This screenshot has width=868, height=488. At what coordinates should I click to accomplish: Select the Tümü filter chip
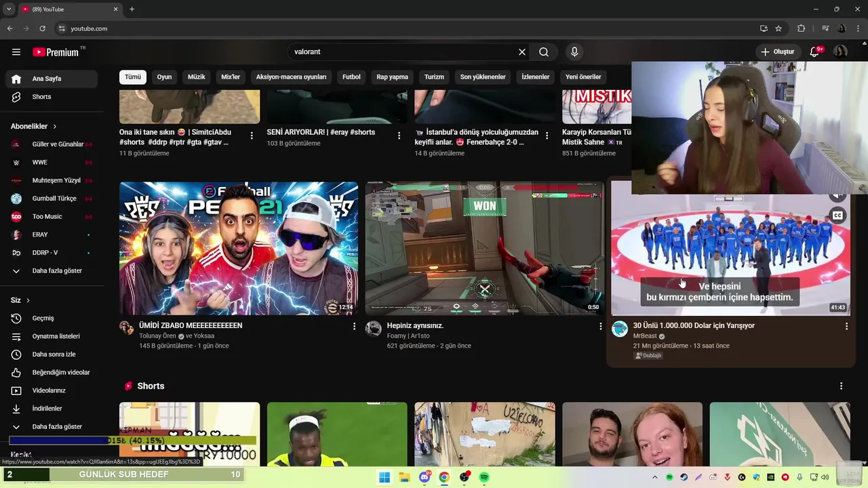pos(133,77)
